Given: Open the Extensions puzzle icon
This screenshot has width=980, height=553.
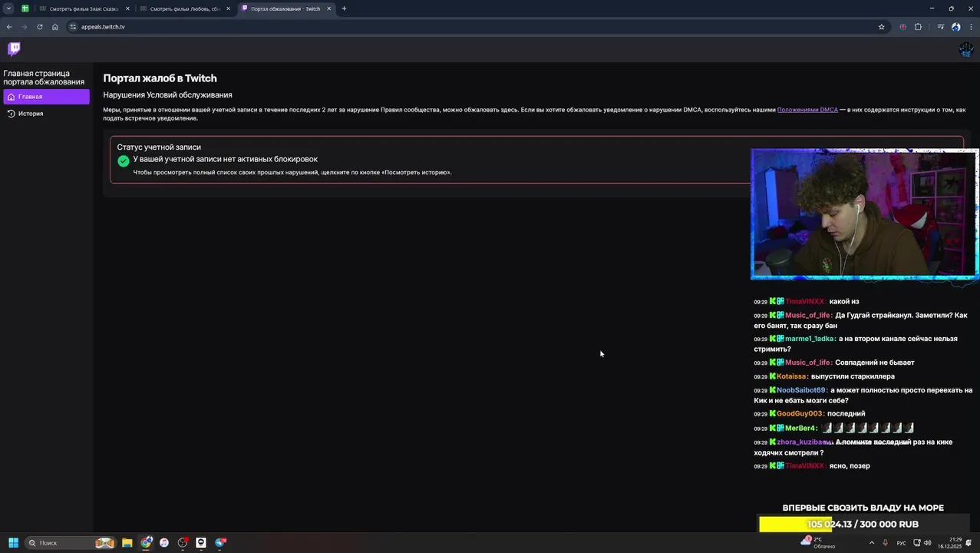Looking at the screenshot, I should (918, 27).
